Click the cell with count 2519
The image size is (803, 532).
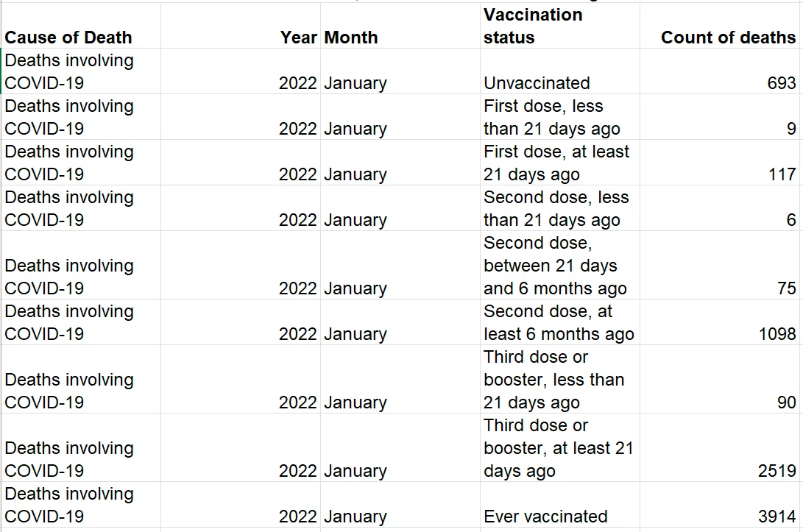(720, 447)
